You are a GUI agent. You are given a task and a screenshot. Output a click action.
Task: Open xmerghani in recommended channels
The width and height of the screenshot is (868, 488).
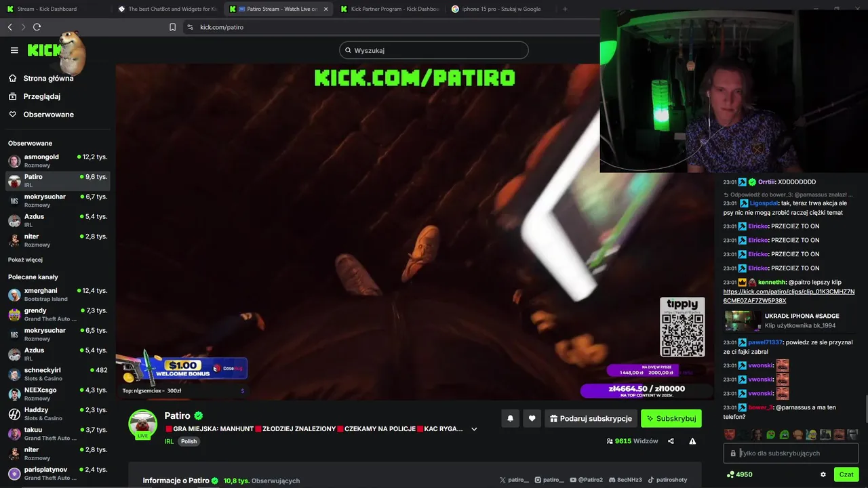pyautogui.click(x=58, y=294)
